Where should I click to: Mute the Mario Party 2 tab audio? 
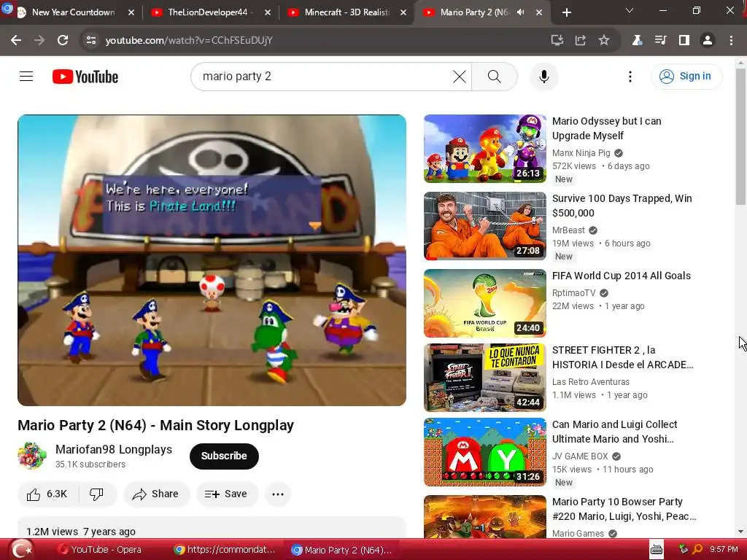(520, 12)
